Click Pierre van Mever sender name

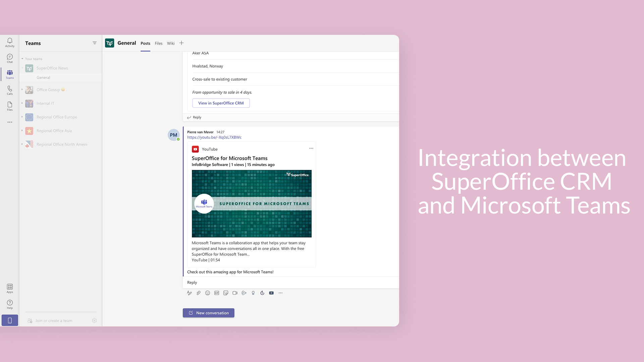click(x=200, y=132)
